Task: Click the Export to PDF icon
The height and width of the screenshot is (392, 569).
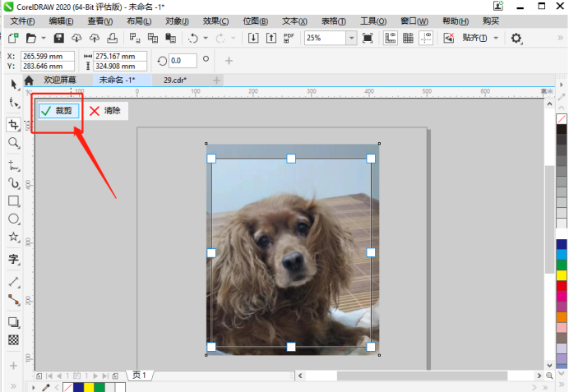Action: coord(289,38)
